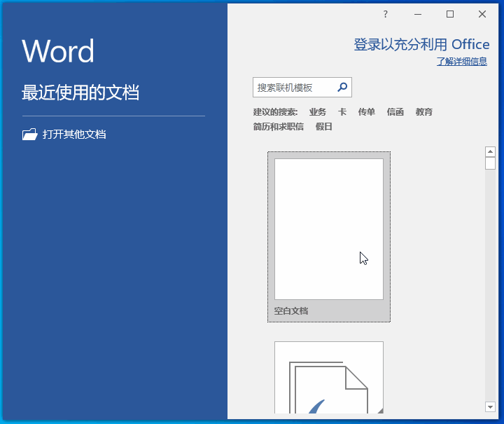Click the question mark help icon

coord(385,14)
